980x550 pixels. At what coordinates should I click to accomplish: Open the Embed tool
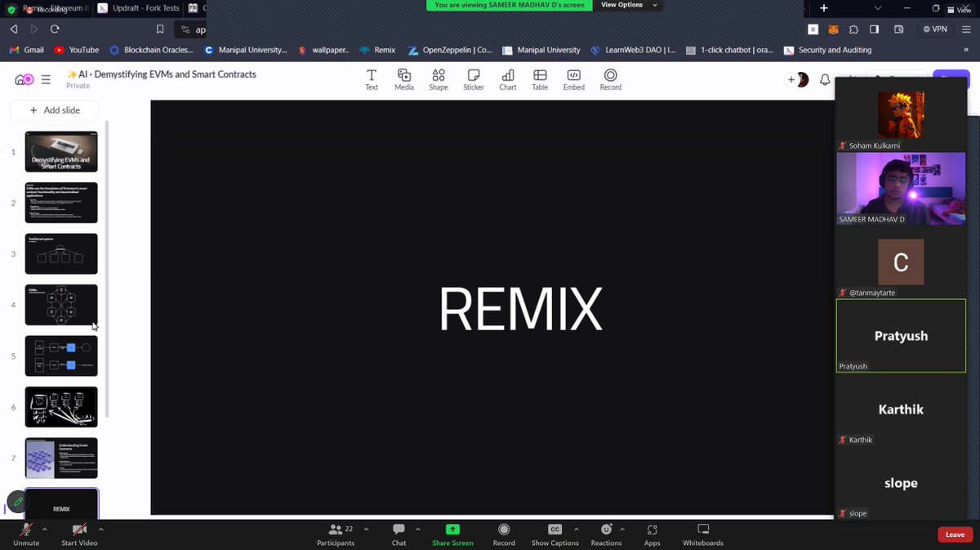(574, 78)
